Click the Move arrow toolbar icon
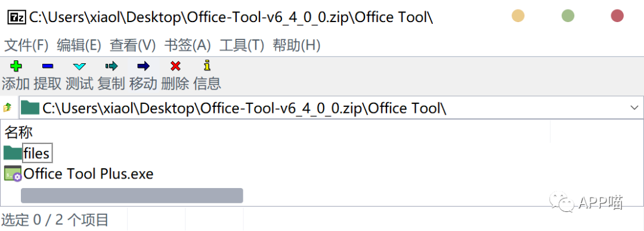This screenshot has width=644, height=231. pyautogui.click(x=143, y=66)
